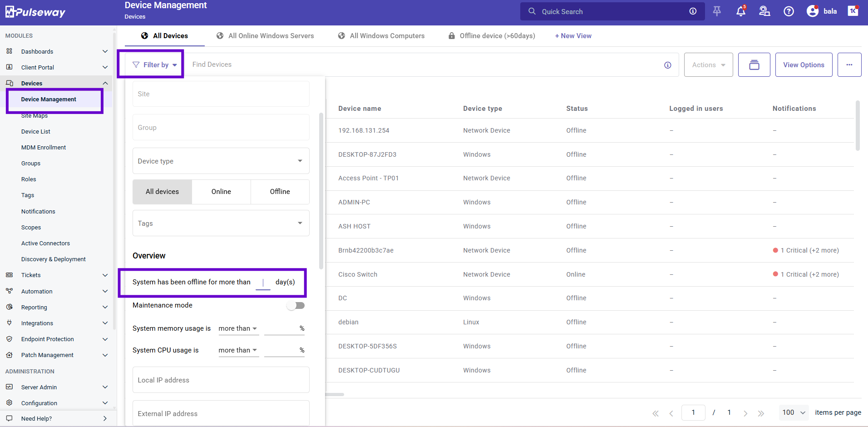
Task: Open the Filter by dropdown
Action: coord(155,65)
